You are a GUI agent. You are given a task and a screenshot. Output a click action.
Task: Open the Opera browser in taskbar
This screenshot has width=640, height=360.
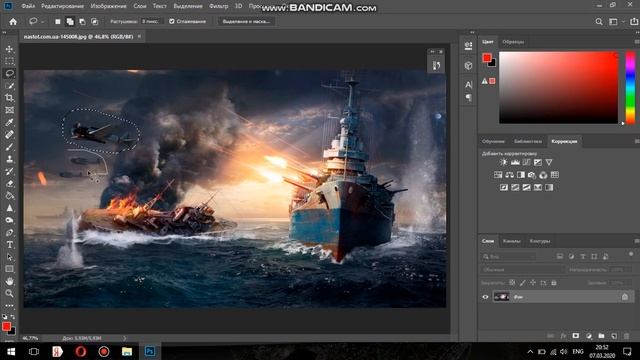coord(80,351)
